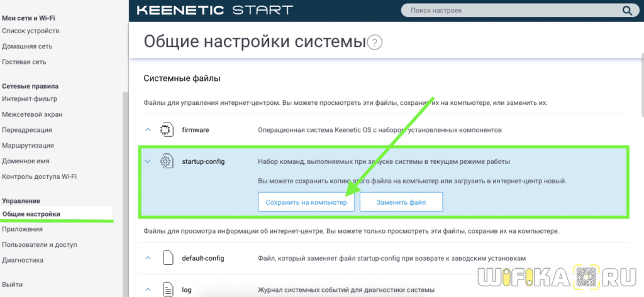Click the Поиск настроек search field
Screen dimensions: 644x297
(x=509, y=11)
